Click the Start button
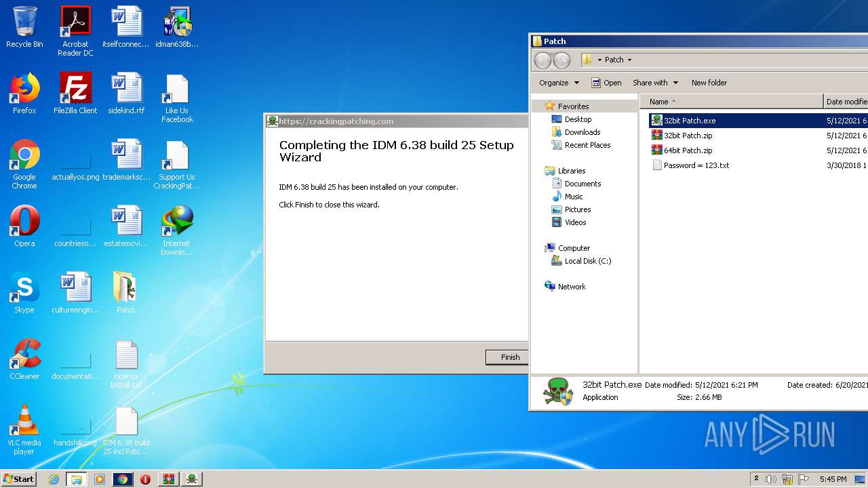The height and width of the screenshot is (488, 868). click(18, 479)
